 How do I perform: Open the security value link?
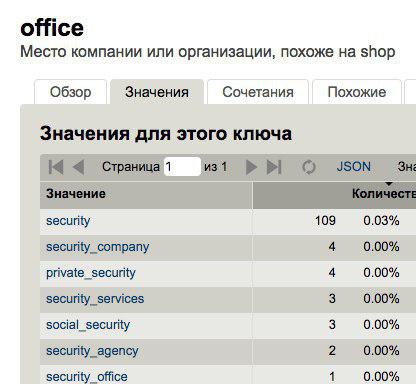68,221
